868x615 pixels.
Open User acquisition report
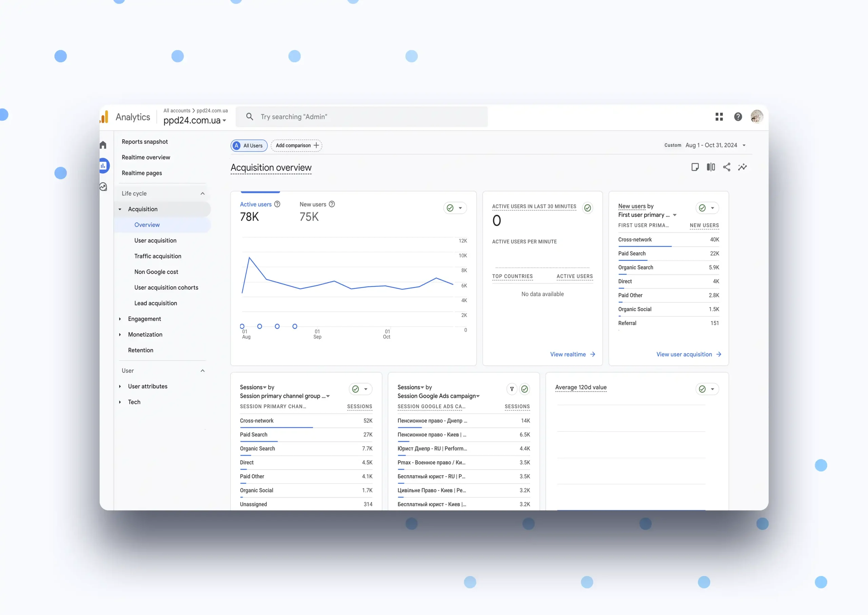(155, 241)
